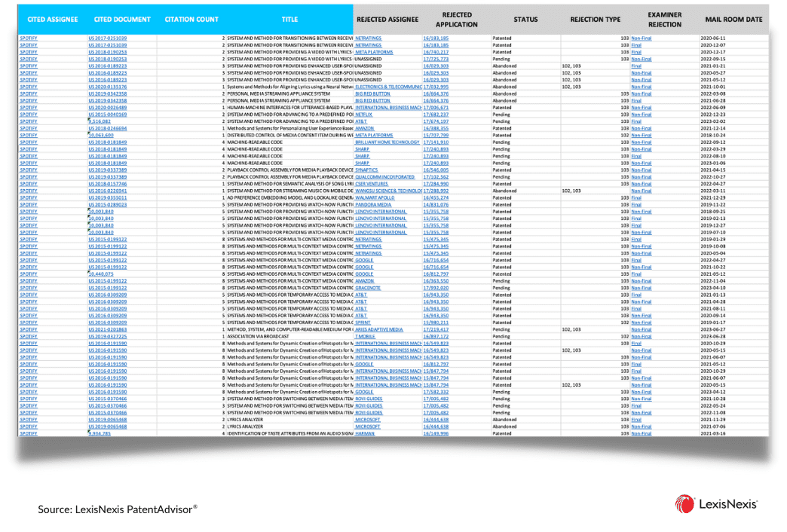The width and height of the screenshot is (787, 532).
Task: Click cited patent 10,063,600 link
Action: [101, 135]
